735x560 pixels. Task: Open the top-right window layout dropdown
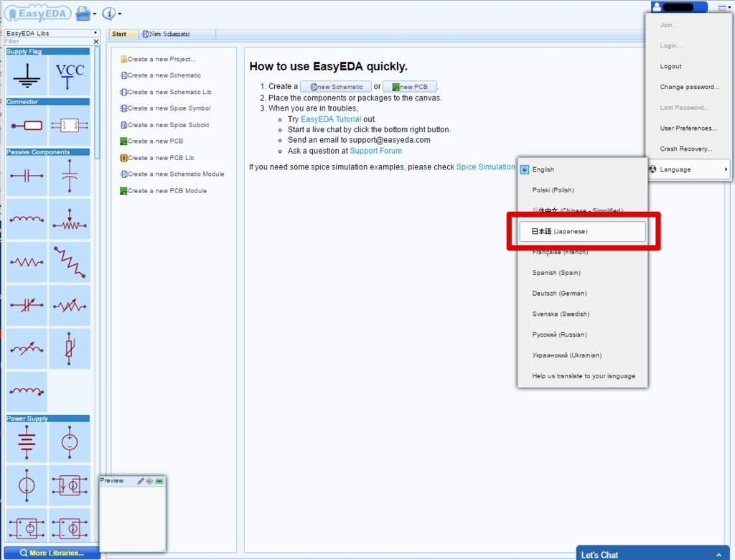tap(724, 7)
